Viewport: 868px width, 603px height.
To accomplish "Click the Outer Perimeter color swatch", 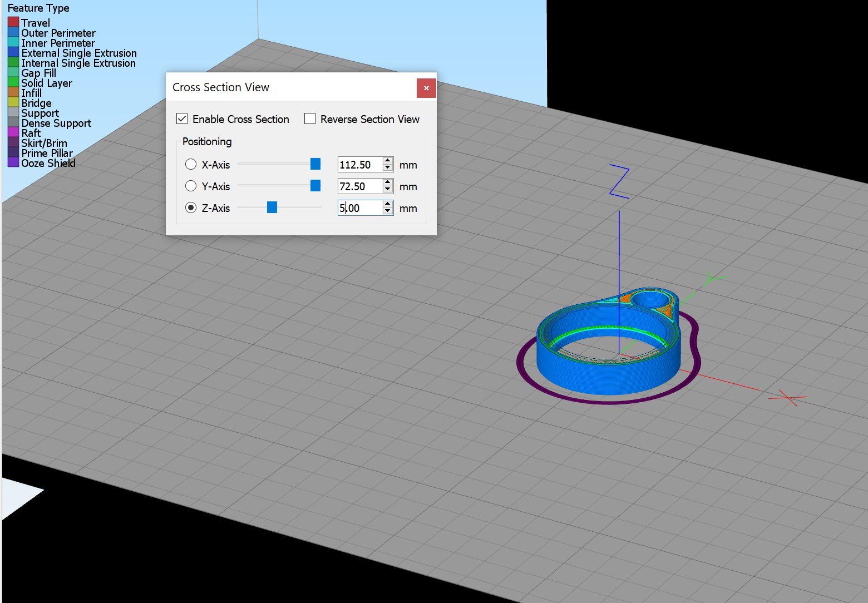I will coord(13,33).
